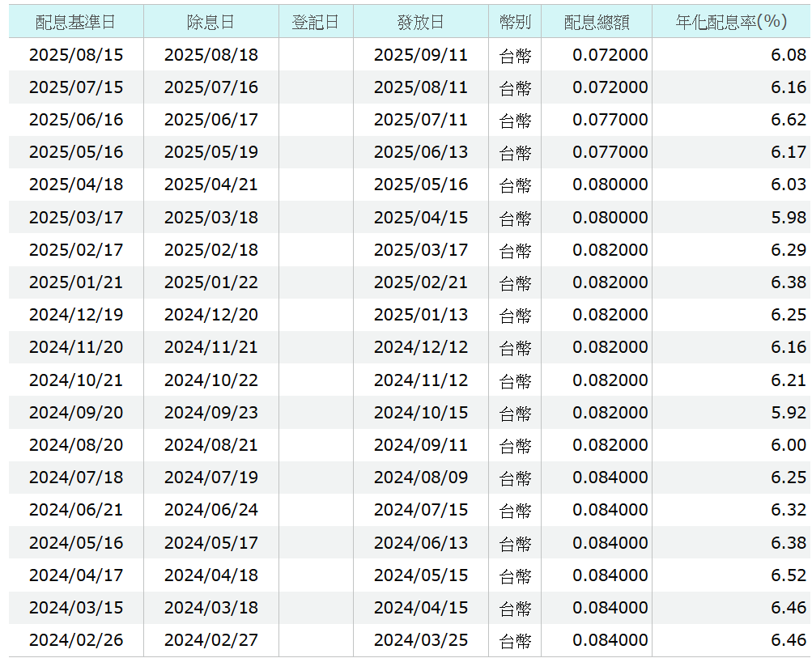Click the yield value 6.32
Screen dimensions: 812x658
coord(789,510)
